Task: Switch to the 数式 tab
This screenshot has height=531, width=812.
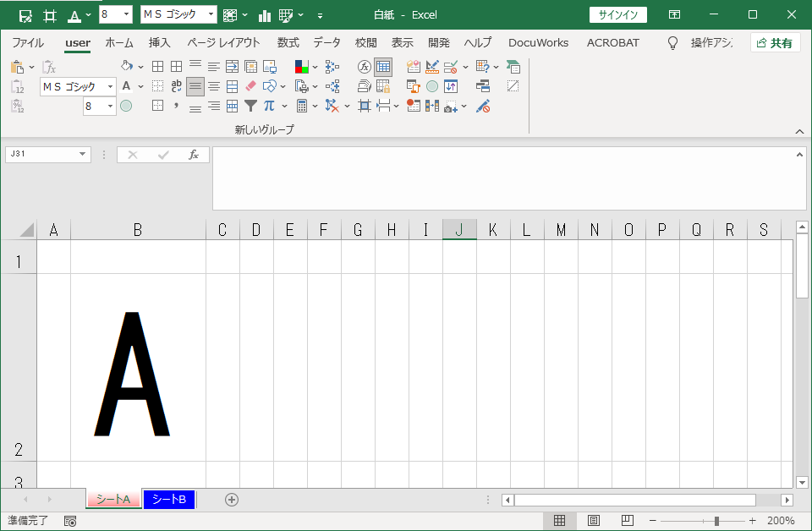Action: pos(288,42)
